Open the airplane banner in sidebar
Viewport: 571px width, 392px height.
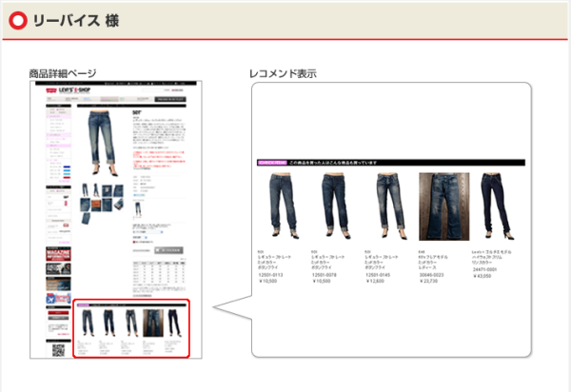[x=58, y=298]
